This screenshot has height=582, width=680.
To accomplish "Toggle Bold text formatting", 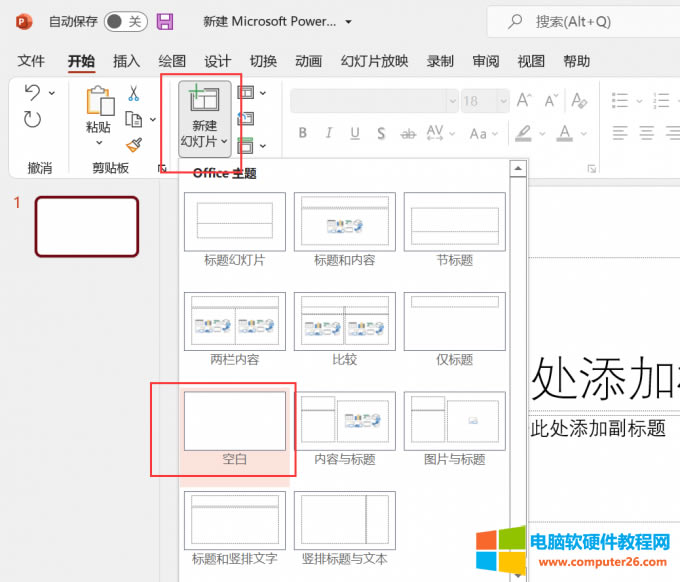I will click(x=303, y=133).
